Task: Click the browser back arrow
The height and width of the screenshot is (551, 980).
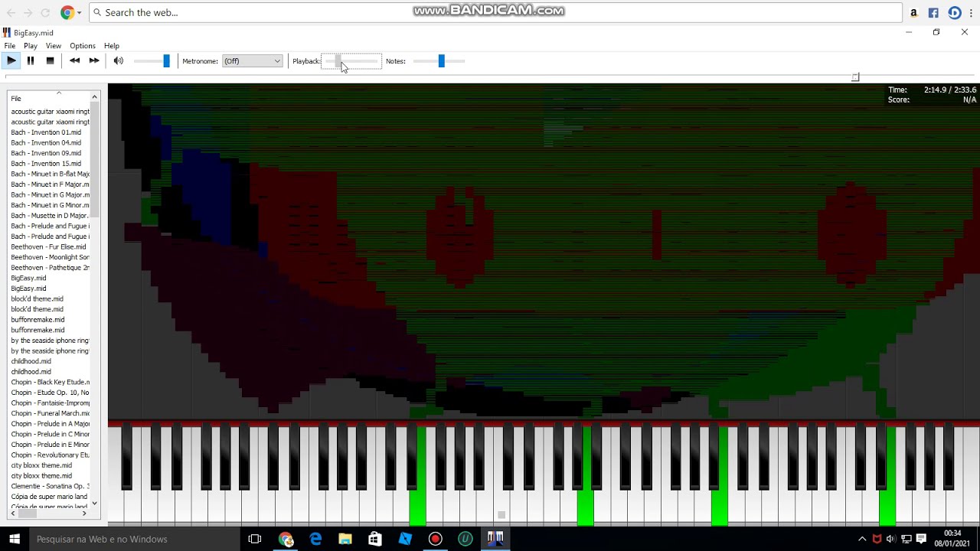Action: [11, 12]
